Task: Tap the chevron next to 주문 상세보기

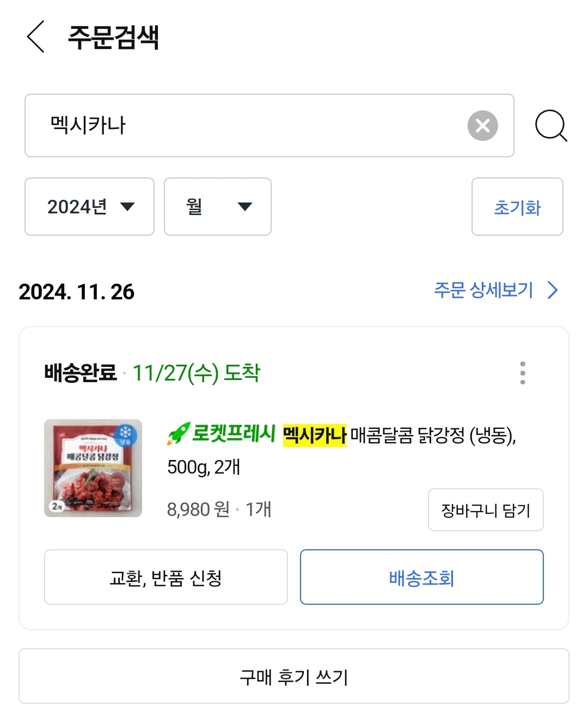Action: click(553, 291)
